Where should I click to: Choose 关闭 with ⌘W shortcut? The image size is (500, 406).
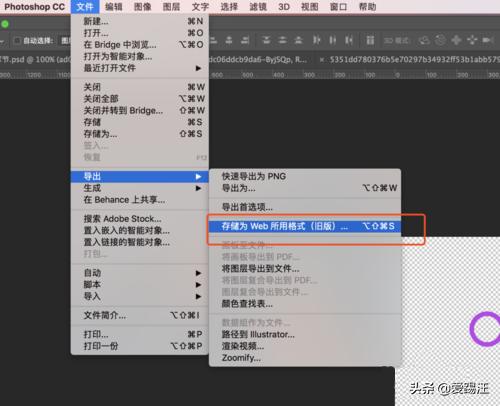click(140, 87)
